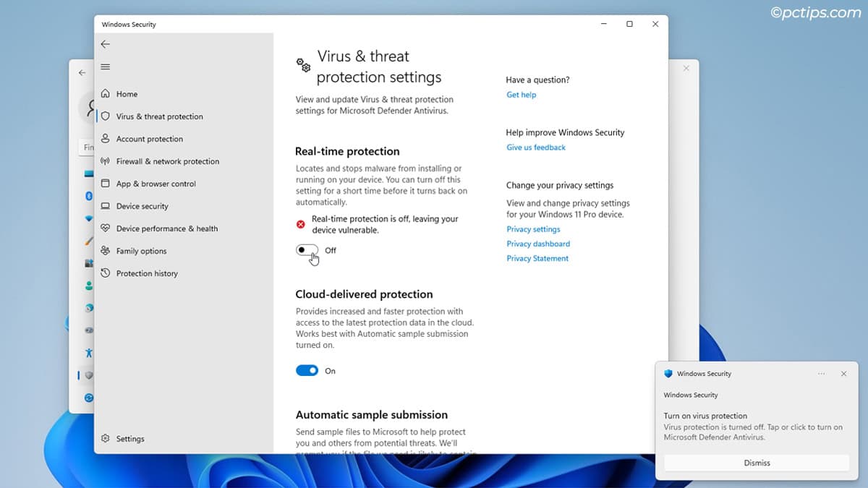The image size is (868, 488).
Task: Turn on Real-time protection toggle
Action: pos(307,250)
